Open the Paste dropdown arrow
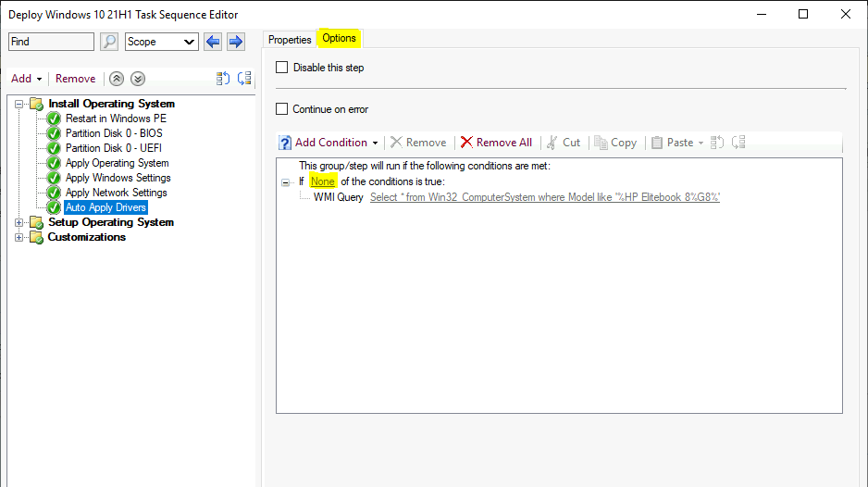This screenshot has height=487, width=868. tap(701, 143)
